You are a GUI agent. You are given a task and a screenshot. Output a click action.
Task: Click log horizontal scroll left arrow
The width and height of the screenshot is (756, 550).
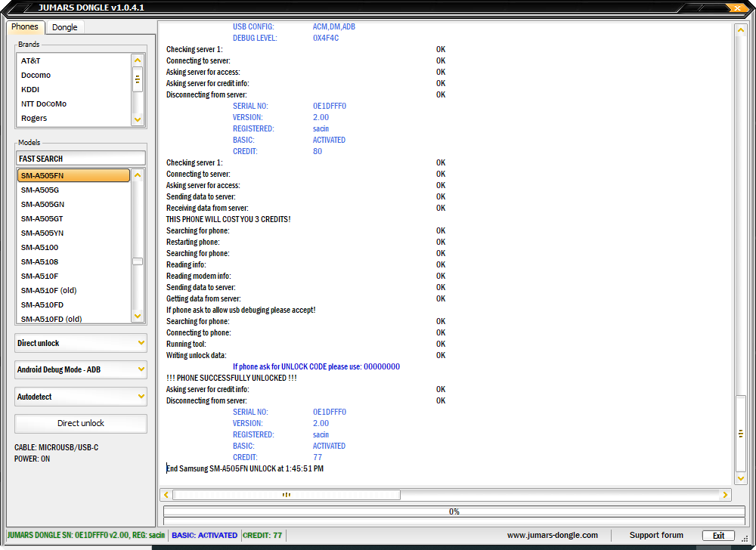pos(166,495)
